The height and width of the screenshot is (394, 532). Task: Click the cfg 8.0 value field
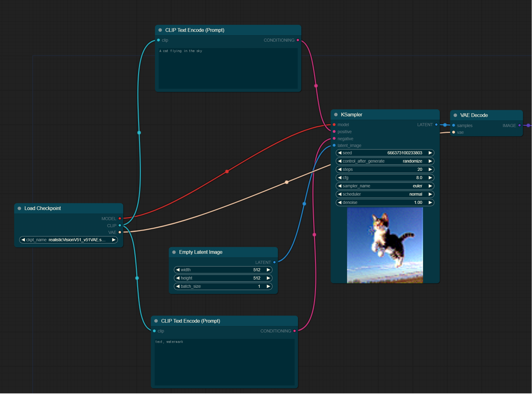[x=385, y=178]
